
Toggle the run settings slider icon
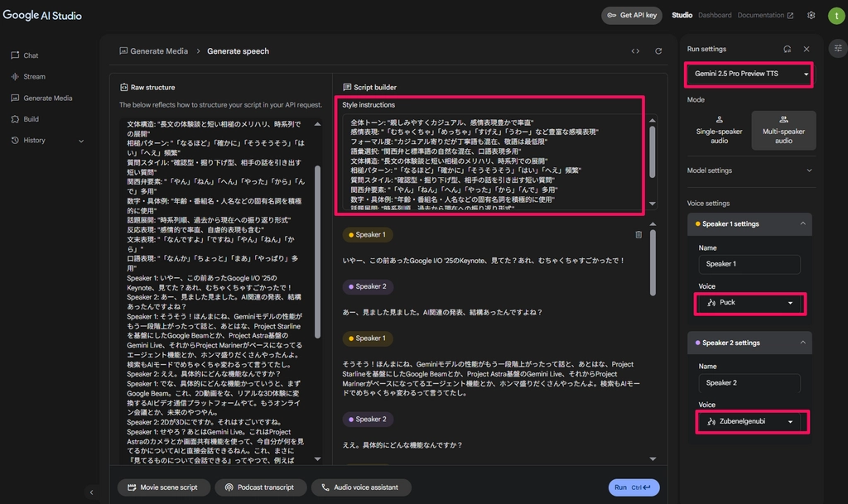[838, 48]
